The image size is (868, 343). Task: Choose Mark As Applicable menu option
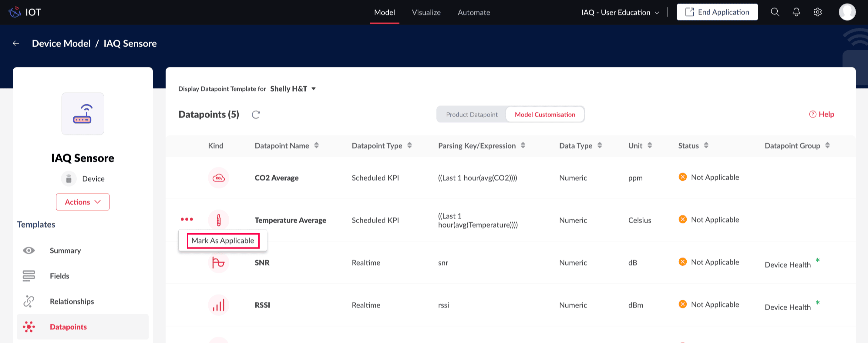pyautogui.click(x=222, y=241)
